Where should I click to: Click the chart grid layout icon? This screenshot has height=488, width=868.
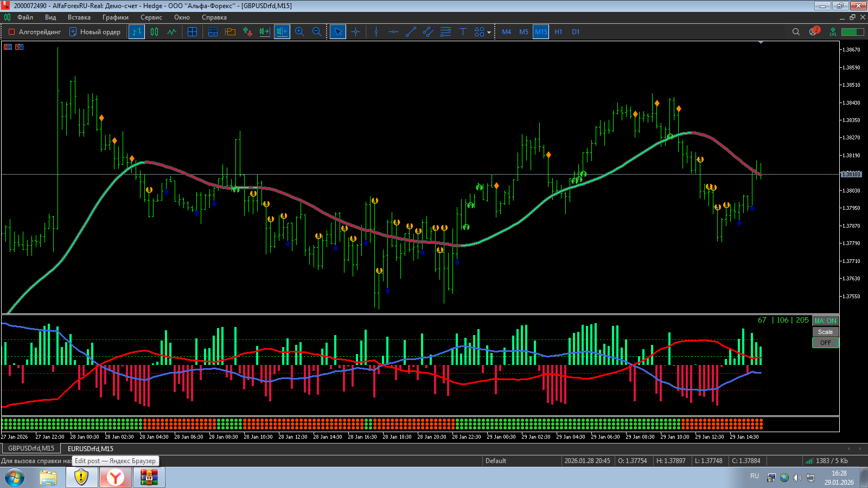192,32
